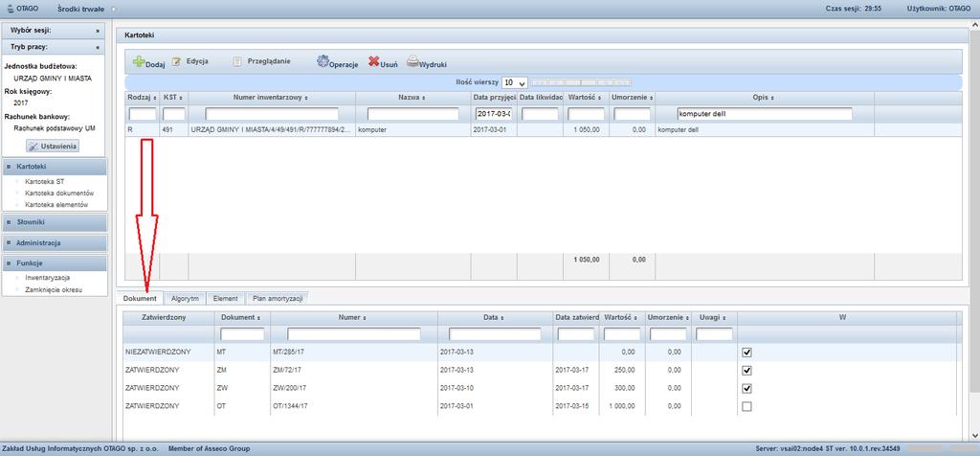Click the Data przyjęcia filter field

494,114
